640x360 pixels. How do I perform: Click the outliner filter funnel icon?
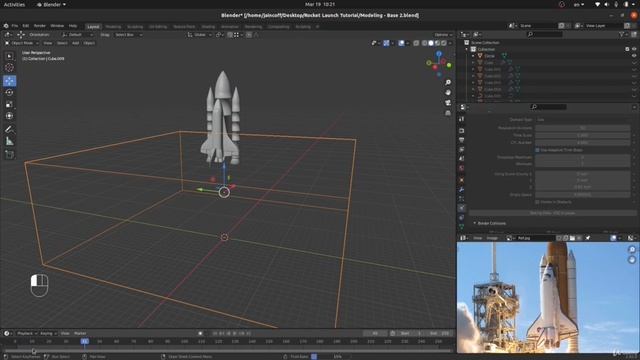(622, 35)
